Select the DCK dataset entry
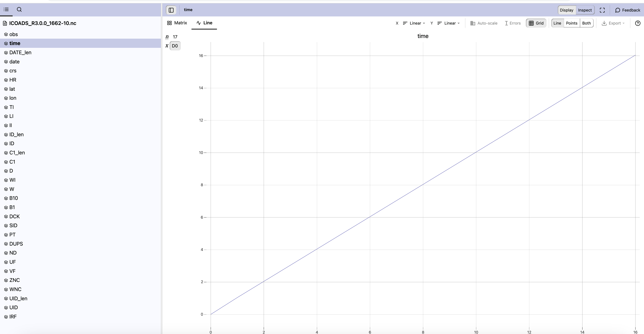Viewport: 644px width, 334px height. pyautogui.click(x=14, y=216)
